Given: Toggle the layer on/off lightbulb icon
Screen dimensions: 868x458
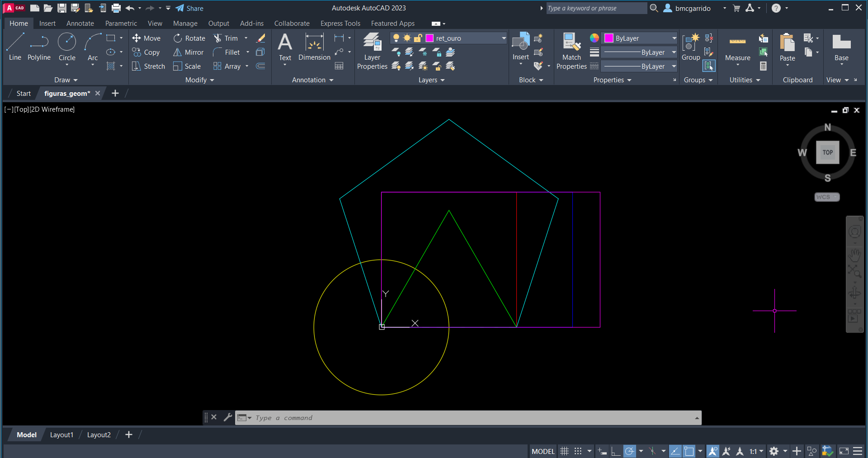Looking at the screenshot, I should 396,38.
